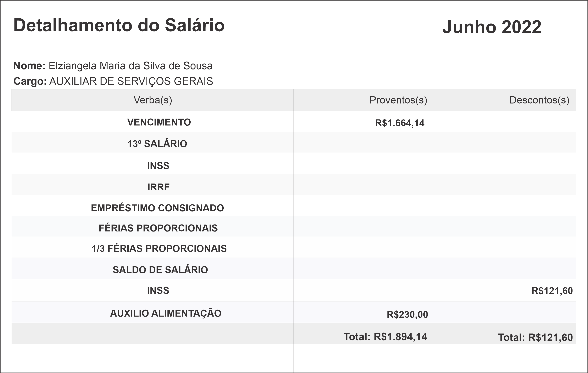This screenshot has height=373, width=588.
Task: Click the proventos "Total: R$1.894,14" cell
Action: (x=385, y=337)
